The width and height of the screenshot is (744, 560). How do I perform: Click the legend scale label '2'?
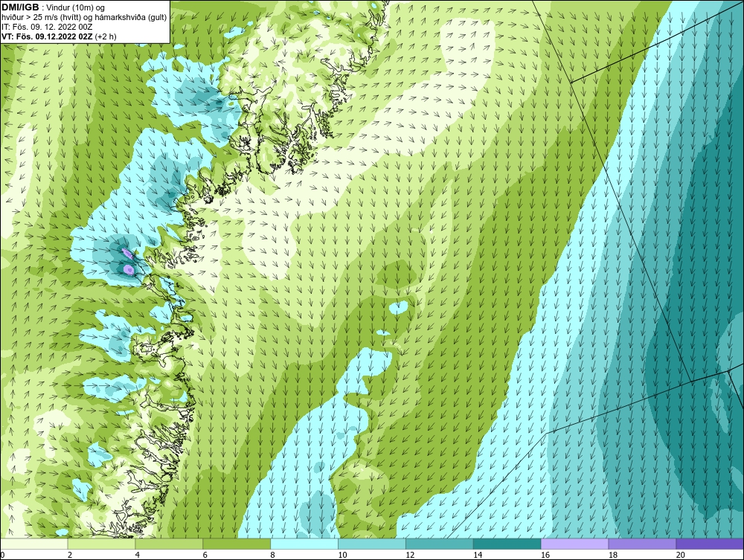70,555
